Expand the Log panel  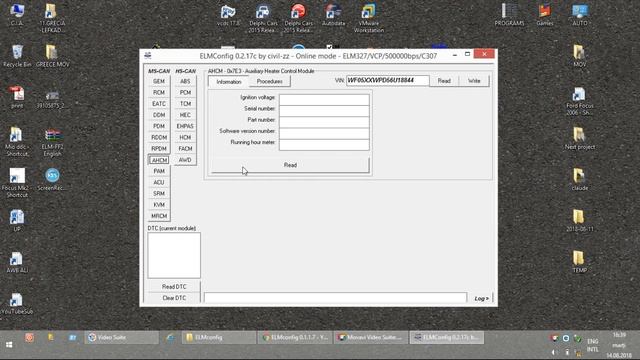pos(482,298)
